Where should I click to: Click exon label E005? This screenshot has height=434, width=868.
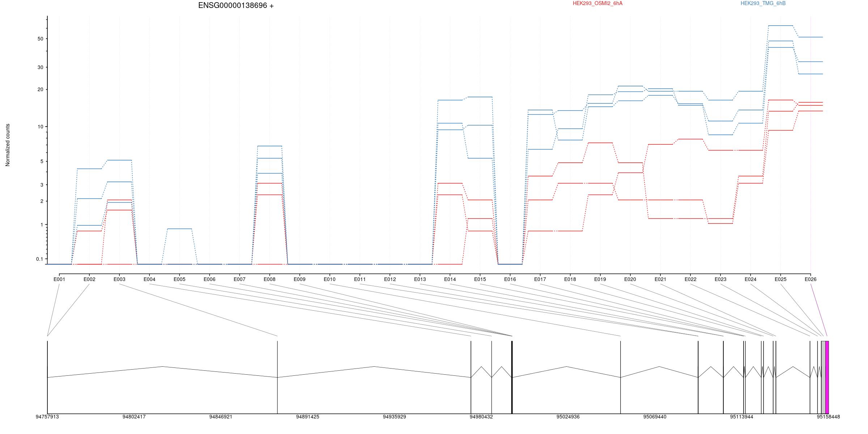click(x=179, y=279)
